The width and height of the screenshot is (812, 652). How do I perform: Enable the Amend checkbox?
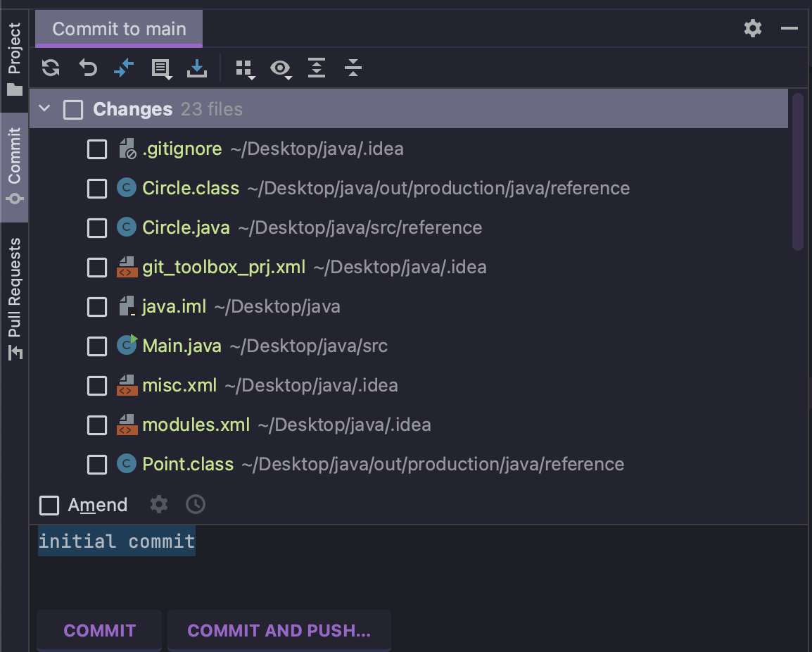(x=49, y=506)
